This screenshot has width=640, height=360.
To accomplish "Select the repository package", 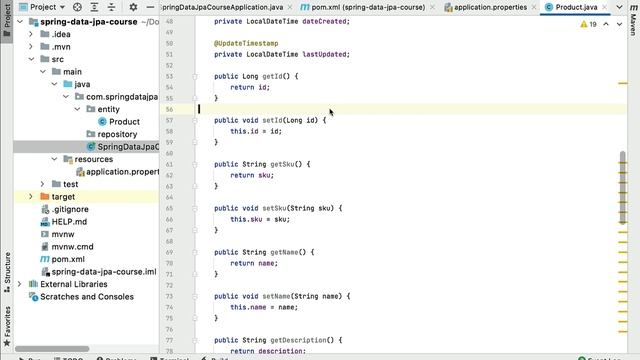I will [112, 134].
